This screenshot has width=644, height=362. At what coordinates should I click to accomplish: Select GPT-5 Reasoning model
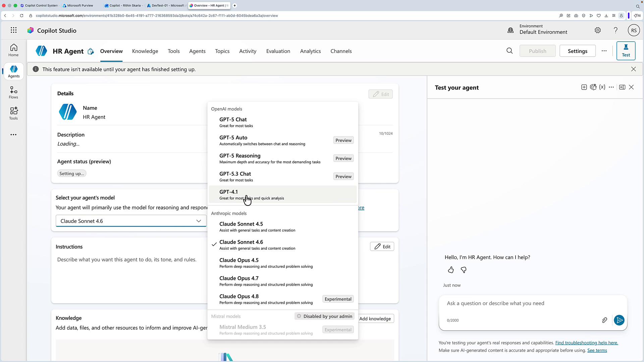click(283, 159)
